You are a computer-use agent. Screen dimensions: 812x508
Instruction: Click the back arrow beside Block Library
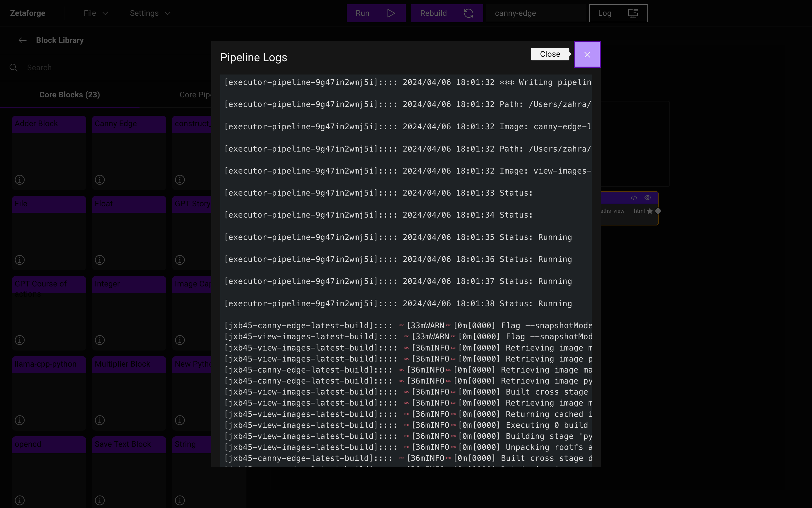23,40
